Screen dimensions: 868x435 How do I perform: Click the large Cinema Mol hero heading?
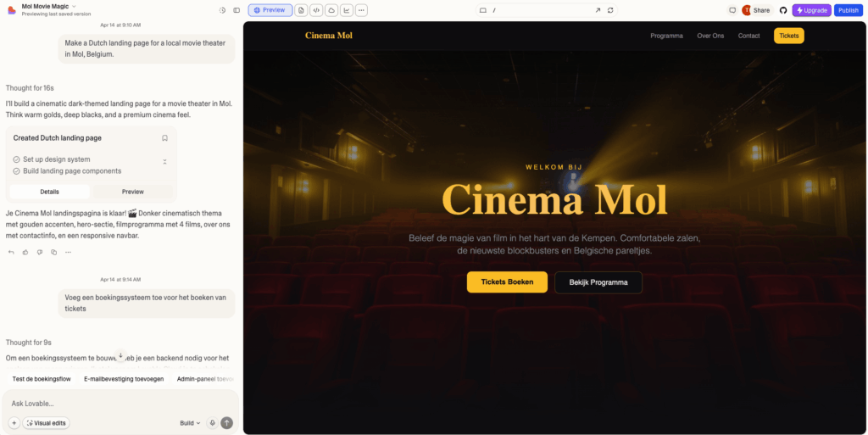click(554, 199)
